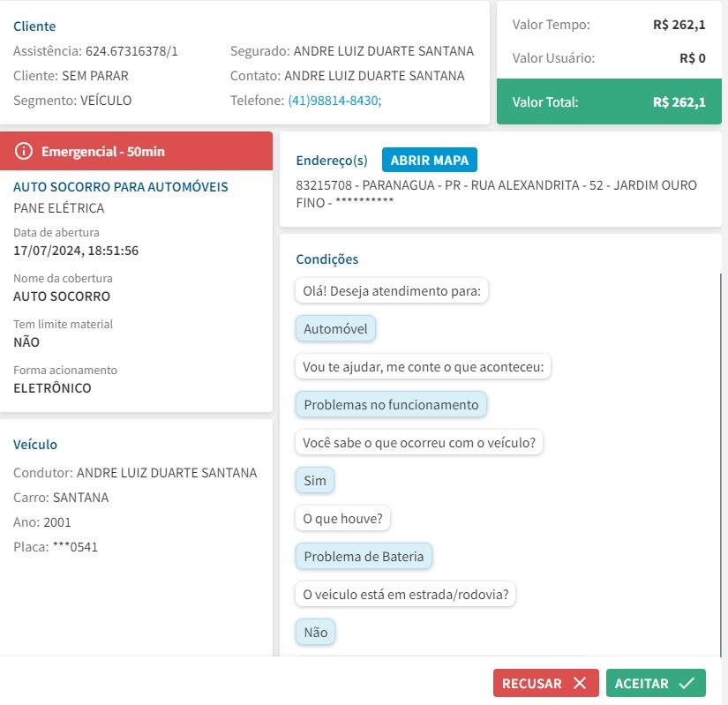Click the Placa ***0541 field
The width and height of the screenshot is (728, 705).
[x=56, y=547]
